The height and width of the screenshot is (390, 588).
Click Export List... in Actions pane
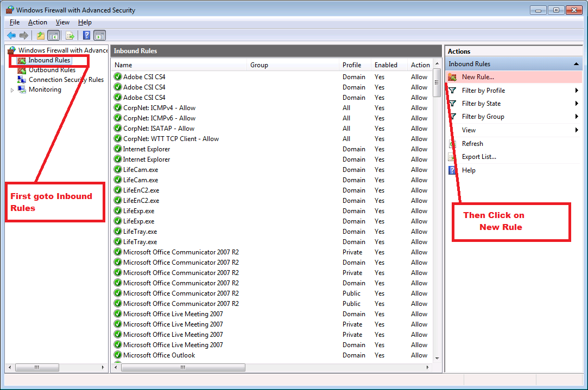[479, 157]
